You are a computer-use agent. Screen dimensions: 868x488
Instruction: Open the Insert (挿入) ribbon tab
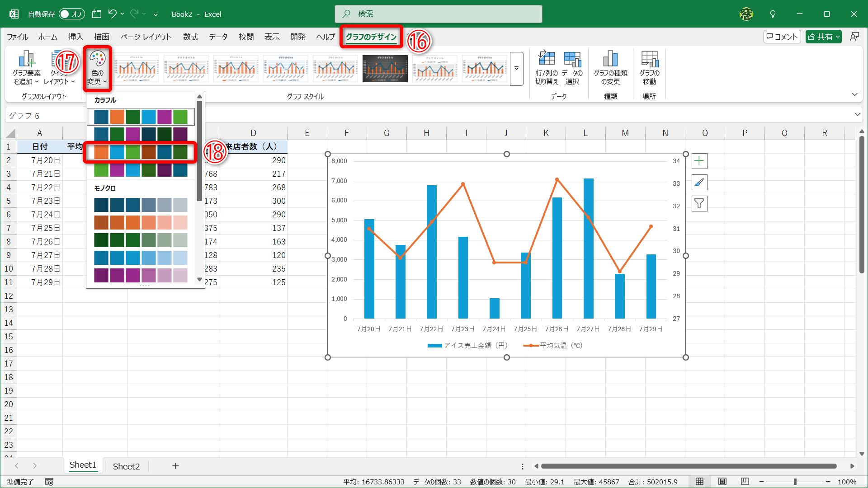coord(75,37)
